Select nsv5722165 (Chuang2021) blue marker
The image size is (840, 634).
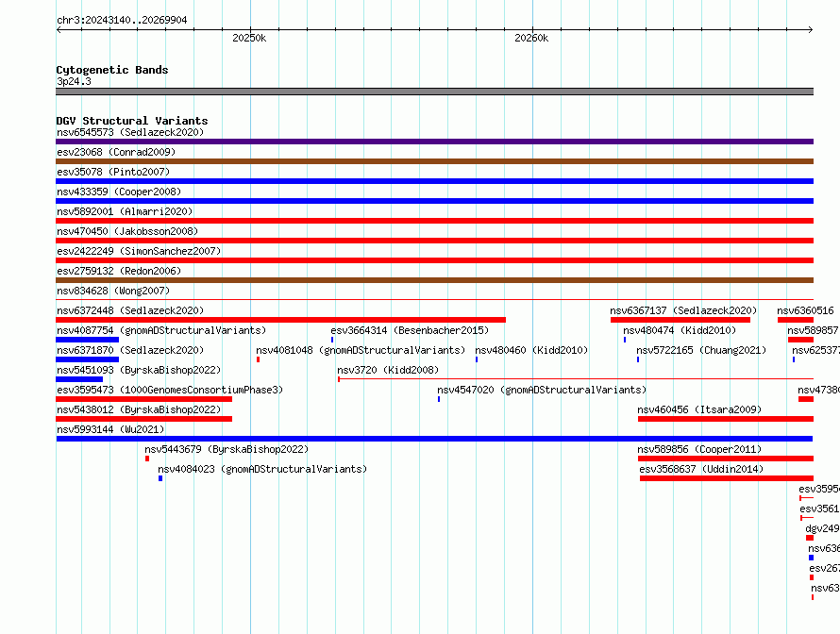tap(638, 359)
